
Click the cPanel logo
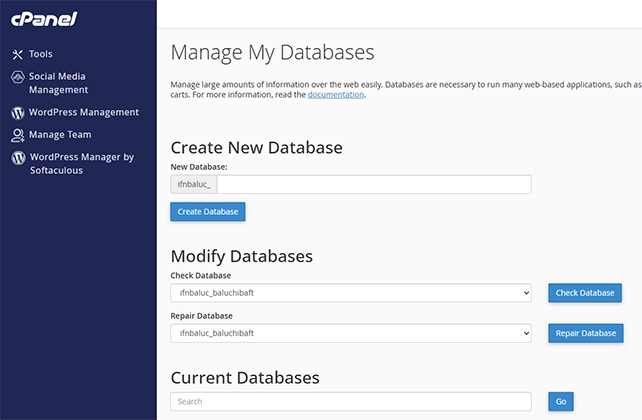(44, 19)
